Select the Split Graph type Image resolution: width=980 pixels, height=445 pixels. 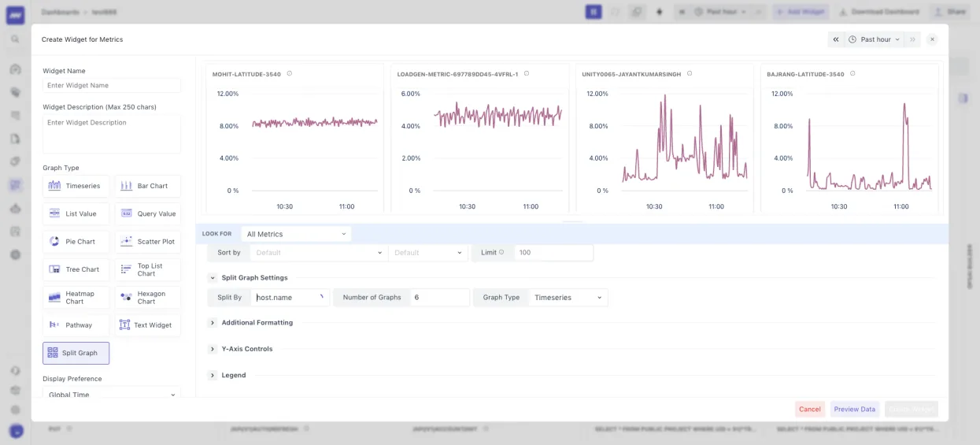point(76,353)
